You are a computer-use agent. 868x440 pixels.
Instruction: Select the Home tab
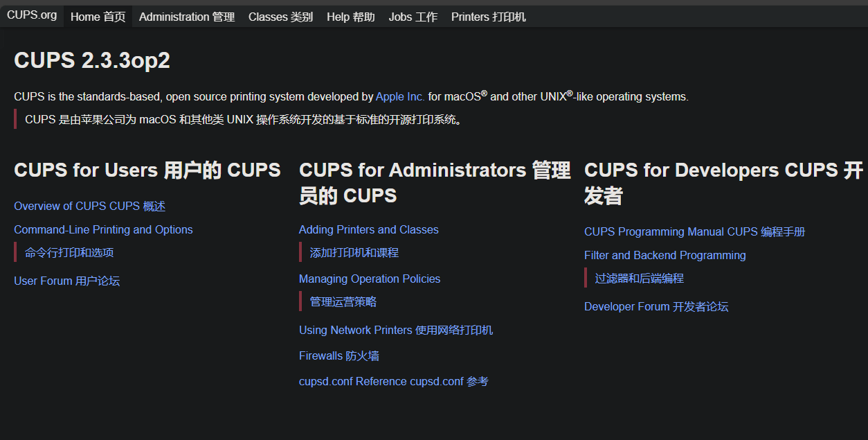(x=98, y=17)
